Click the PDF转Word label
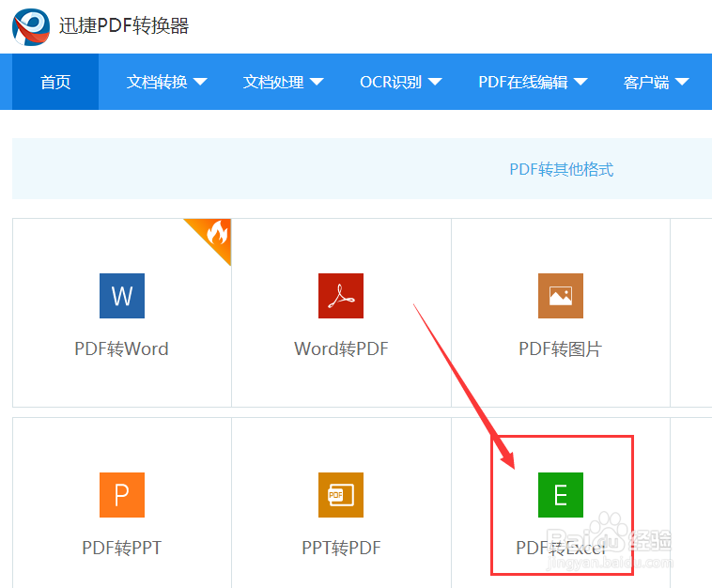The height and width of the screenshot is (588, 712). pos(122,348)
